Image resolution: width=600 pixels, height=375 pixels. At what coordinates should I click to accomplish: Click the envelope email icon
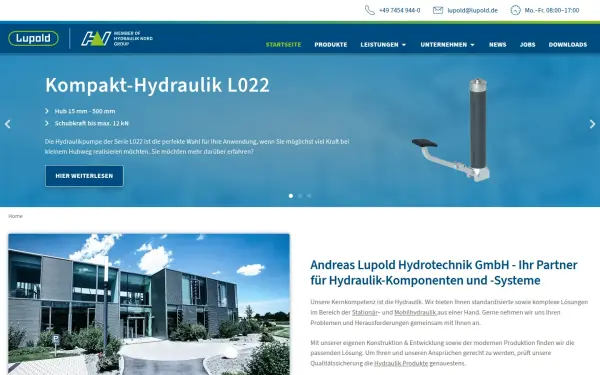(x=438, y=10)
